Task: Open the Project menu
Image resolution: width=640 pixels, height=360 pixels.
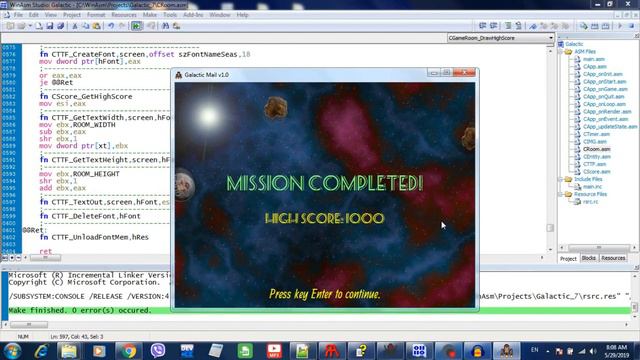Action: coord(72,15)
